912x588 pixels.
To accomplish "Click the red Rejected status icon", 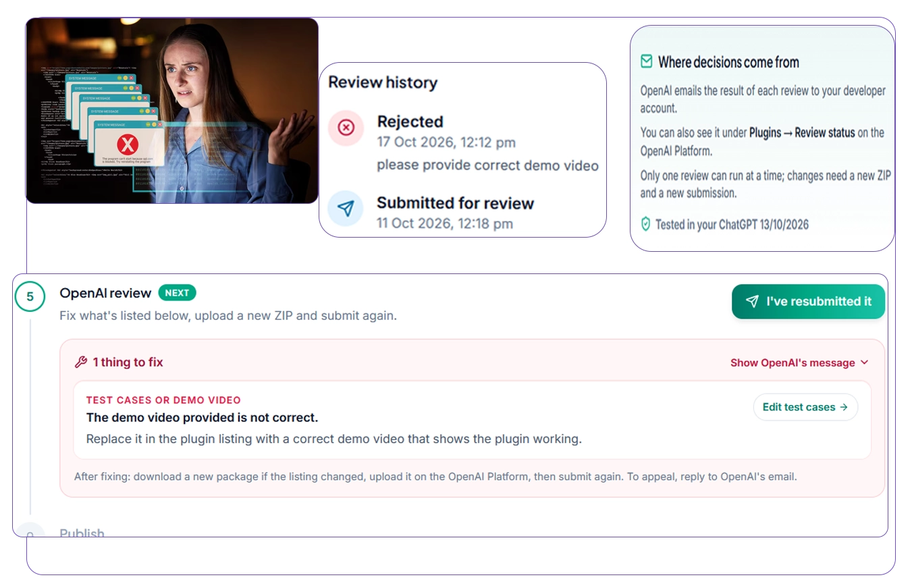I will [x=346, y=128].
